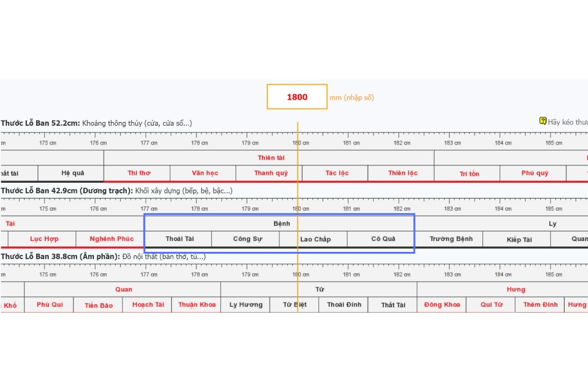Click the 'Thoái Đinh' cell
This screenshot has height=392, width=588.
click(x=343, y=305)
